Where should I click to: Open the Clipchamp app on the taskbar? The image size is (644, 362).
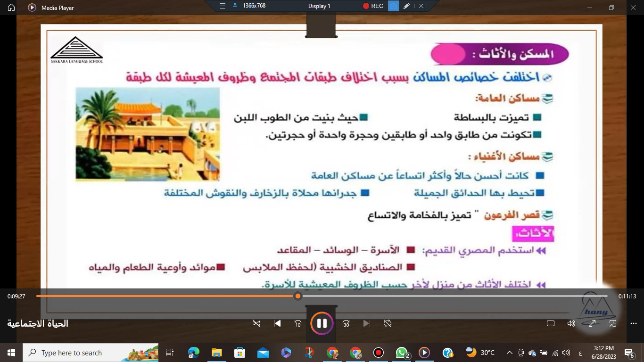tap(286, 353)
